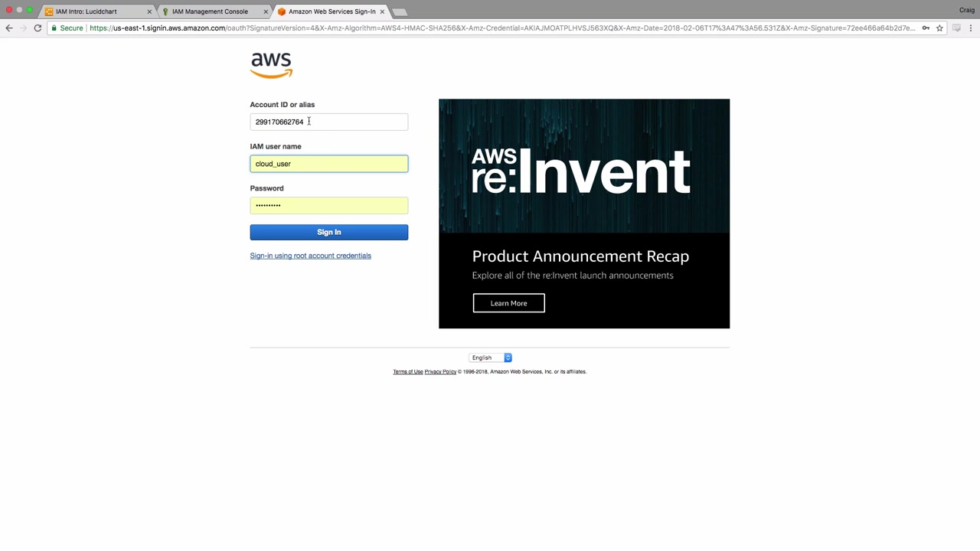Click the greyed extension icon in toolbar
980x551 pixels.
point(956,28)
